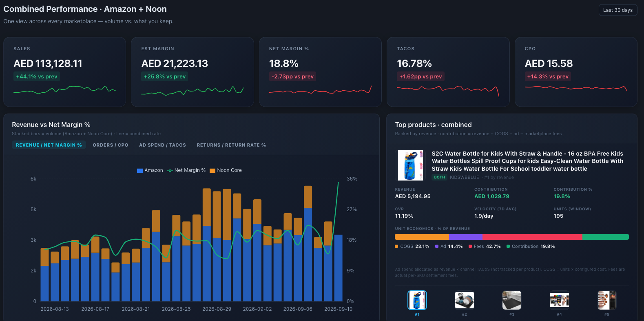
Task: Click the AED 21,223.13 est margin value
Action: [175, 63]
